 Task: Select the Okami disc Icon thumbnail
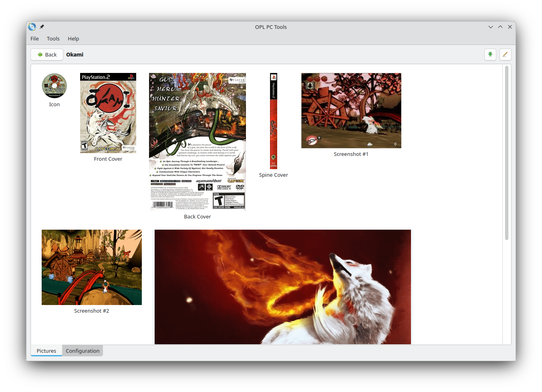click(x=54, y=86)
